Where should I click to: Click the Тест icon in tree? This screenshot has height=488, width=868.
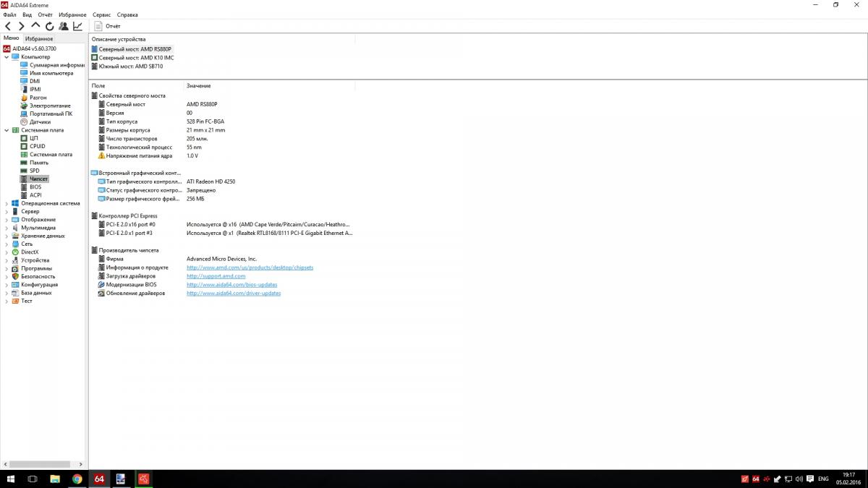15,301
